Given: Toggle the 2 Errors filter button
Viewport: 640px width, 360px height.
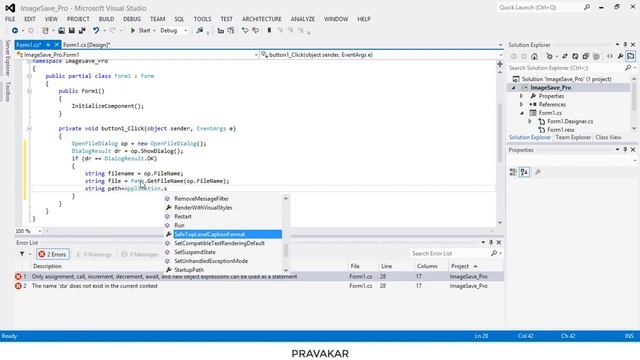Looking at the screenshot, I should [53, 254].
